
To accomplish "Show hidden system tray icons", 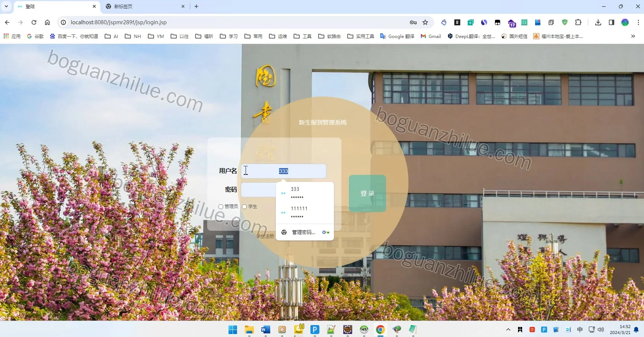I will click(x=508, y=330).
